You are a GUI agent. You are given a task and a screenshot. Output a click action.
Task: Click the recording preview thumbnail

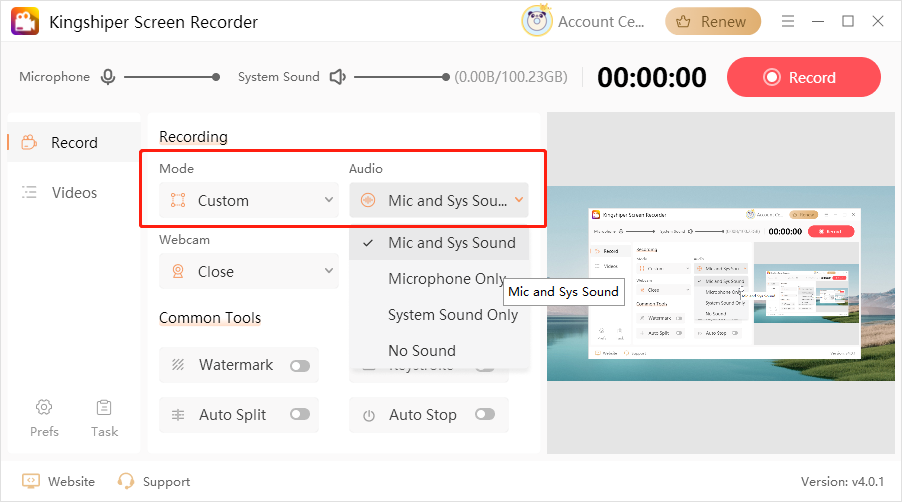[721, 283]
